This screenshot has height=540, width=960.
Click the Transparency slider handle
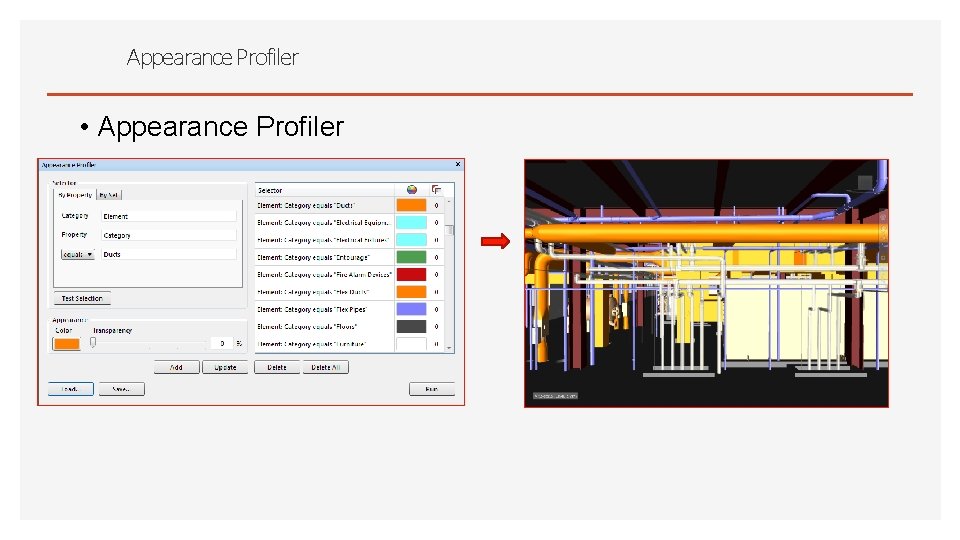[93, 343]
